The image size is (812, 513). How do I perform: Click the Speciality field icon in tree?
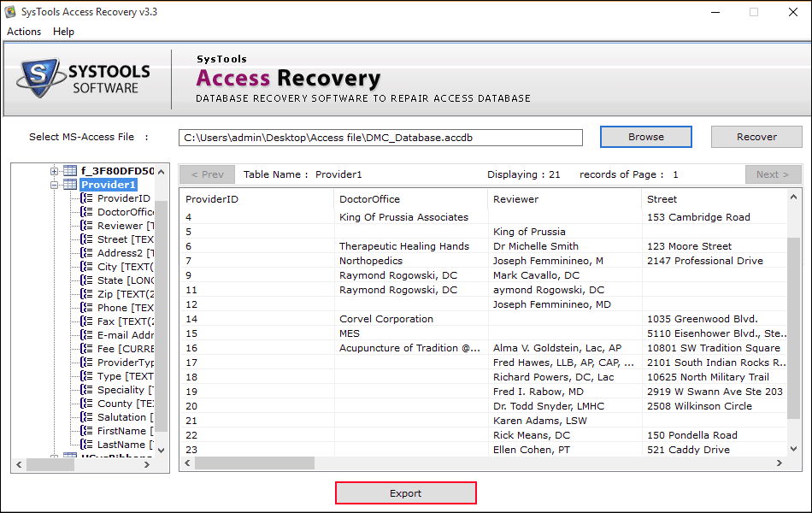(x=86, y=390)
